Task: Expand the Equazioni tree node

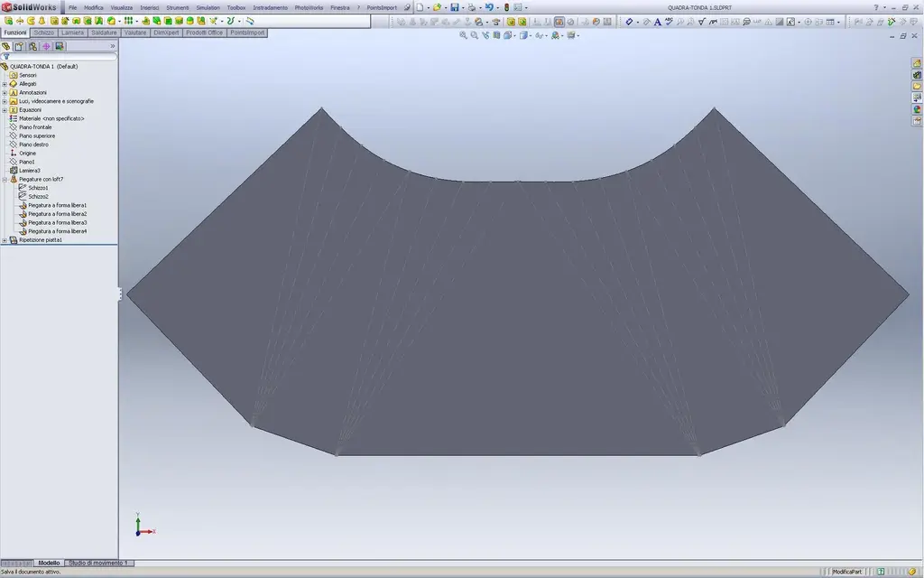Action: tap(5, 109)
